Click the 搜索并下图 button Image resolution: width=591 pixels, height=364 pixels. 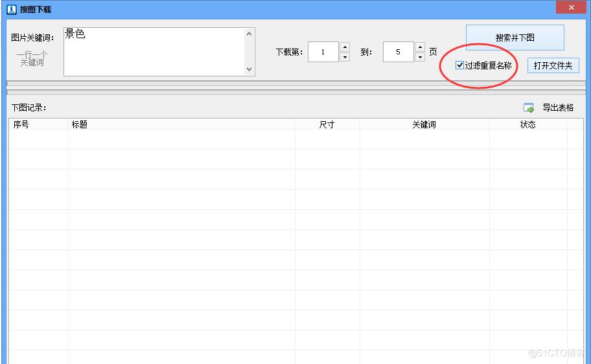coord(515,38)
